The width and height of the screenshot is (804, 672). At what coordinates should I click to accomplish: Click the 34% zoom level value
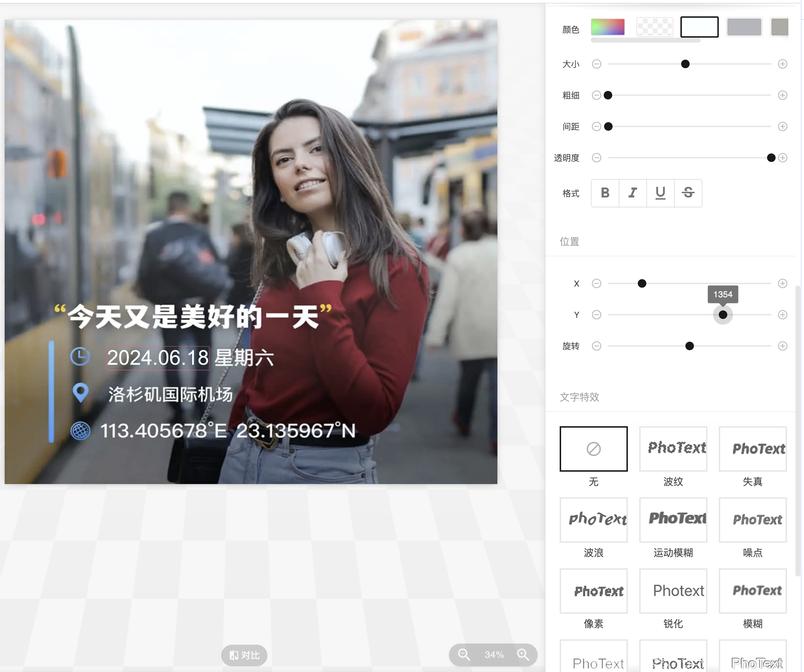(494, 655)
